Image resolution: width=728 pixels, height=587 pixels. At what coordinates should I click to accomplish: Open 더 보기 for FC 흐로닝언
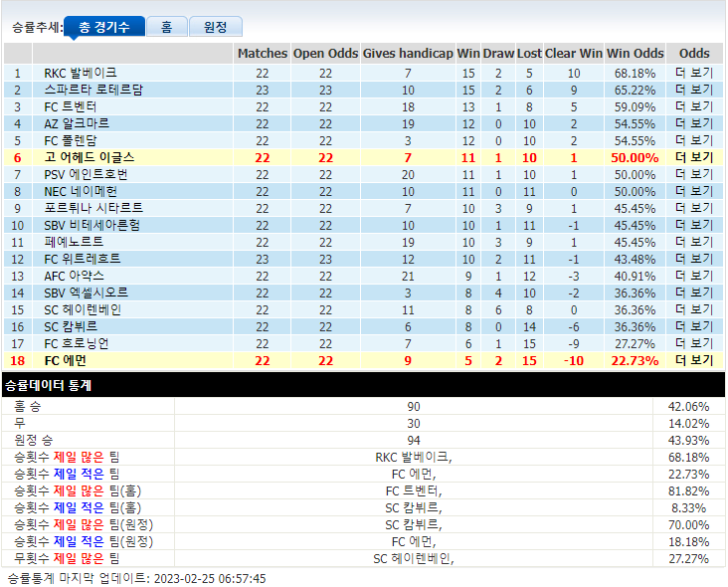pyautogui.click(x=694, y=343)
